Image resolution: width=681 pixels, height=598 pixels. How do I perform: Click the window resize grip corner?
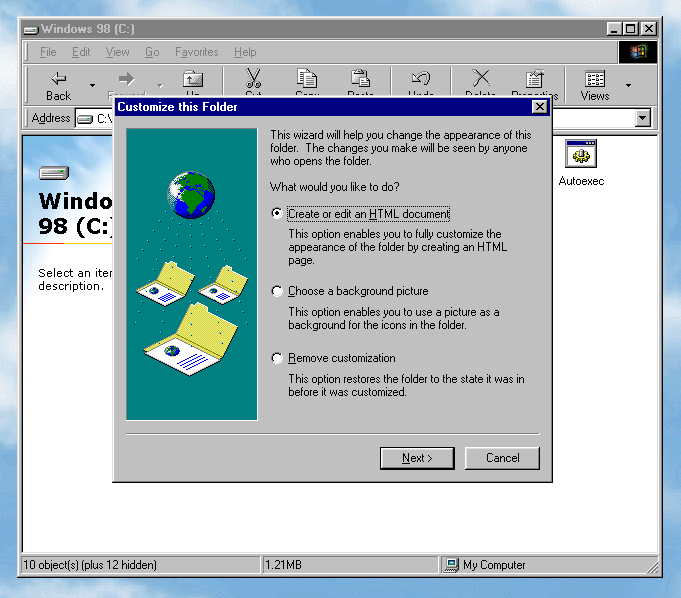[652, 567]
